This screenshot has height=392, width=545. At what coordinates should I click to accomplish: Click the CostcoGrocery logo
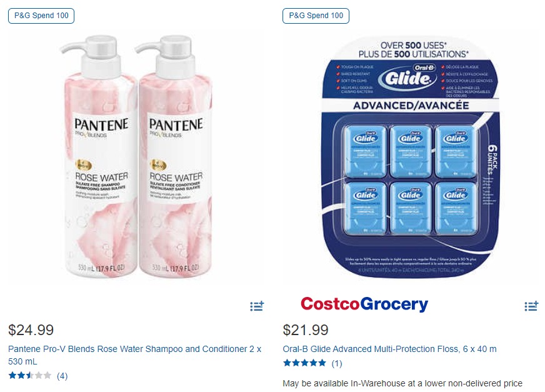coord(364,304)
